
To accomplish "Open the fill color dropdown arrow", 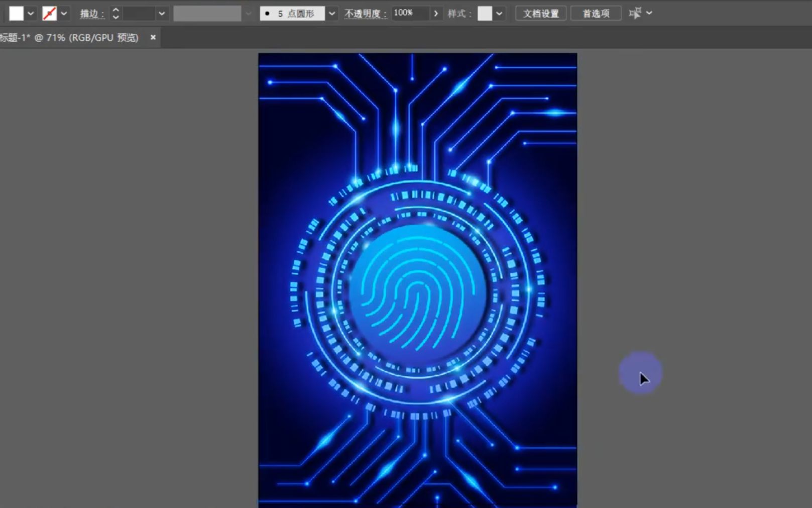I will [30, 13].
